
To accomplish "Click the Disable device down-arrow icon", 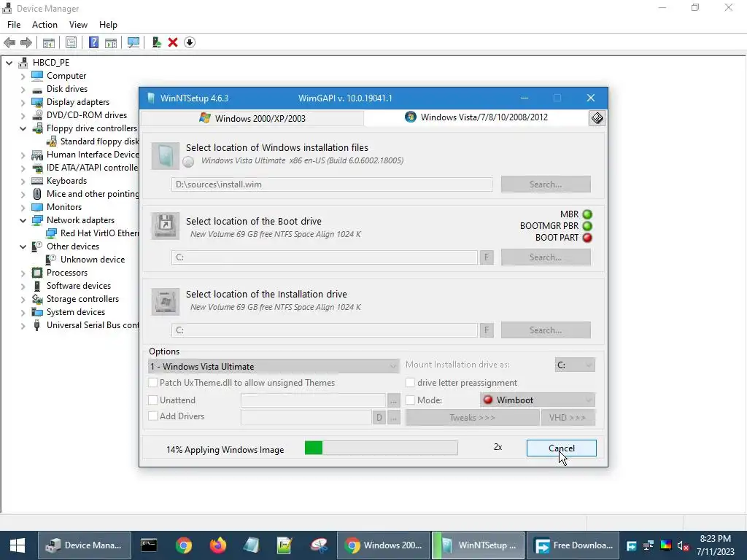I will 190,42.
